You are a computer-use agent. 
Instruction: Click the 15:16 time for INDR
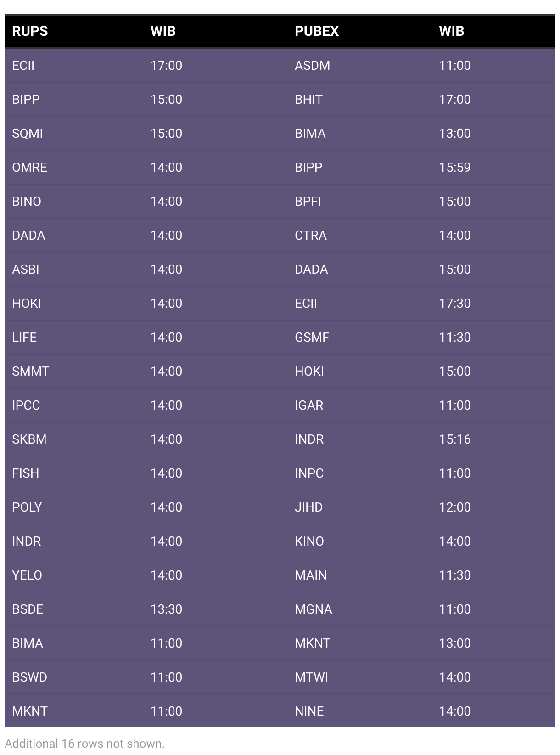click(x=455, y=439)
